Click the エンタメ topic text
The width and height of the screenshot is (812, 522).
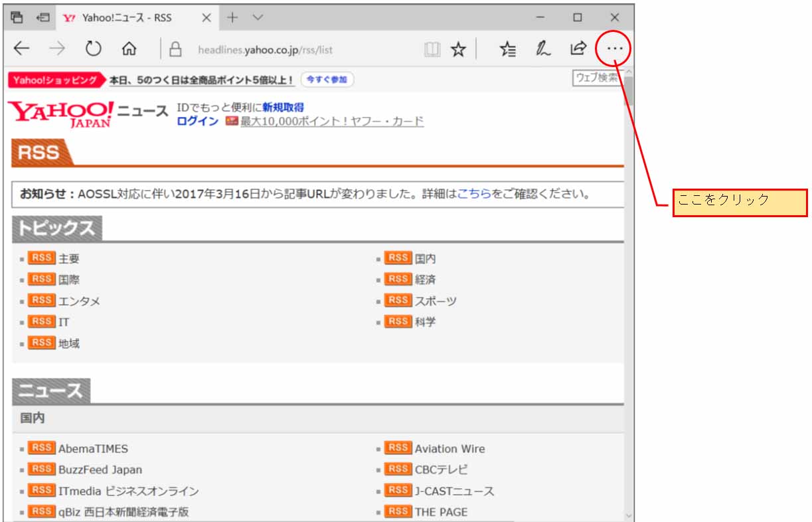pyautogui.click(x=80, y=301)
